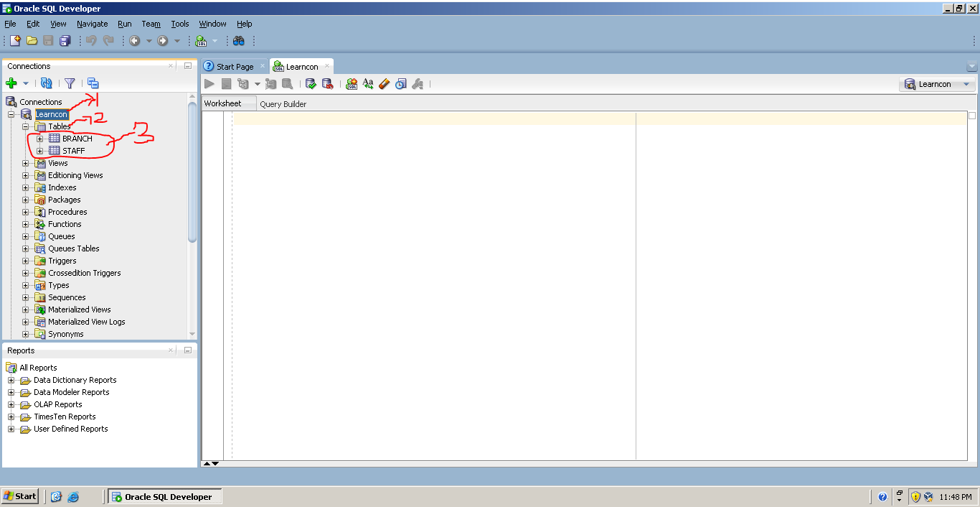
Task: Select the Learncon editor tab
Action: [302, 67]
